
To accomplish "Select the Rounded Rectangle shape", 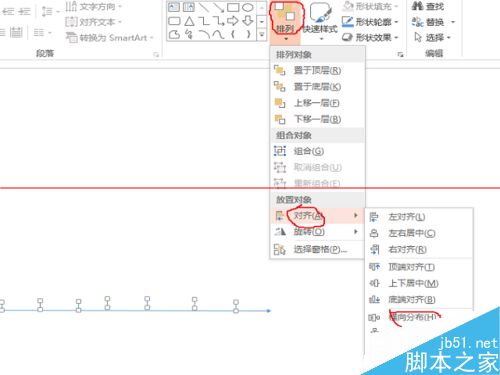I will (x=174, y=21).
